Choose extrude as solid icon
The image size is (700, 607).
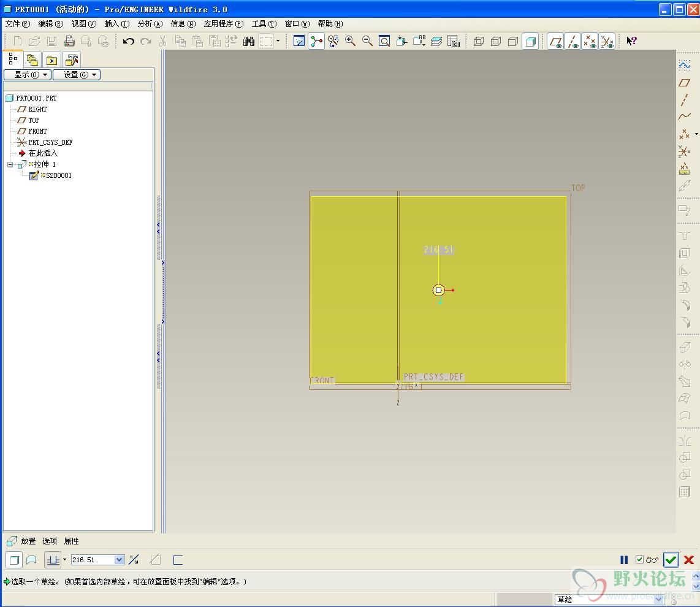(14, 560)
